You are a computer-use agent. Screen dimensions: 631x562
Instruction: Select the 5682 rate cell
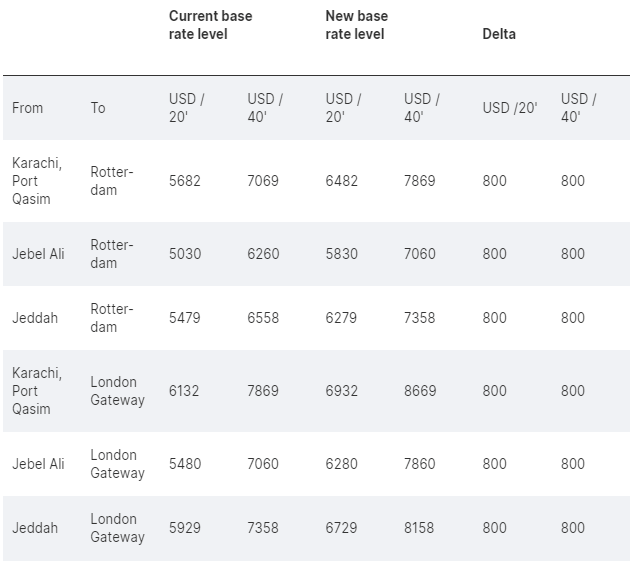tap(185, 181)
